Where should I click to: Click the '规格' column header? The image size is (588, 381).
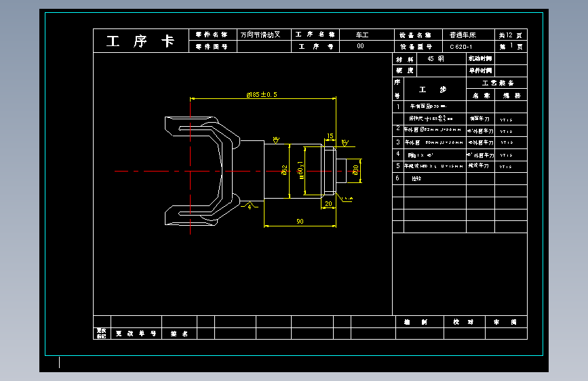[511, 95]
